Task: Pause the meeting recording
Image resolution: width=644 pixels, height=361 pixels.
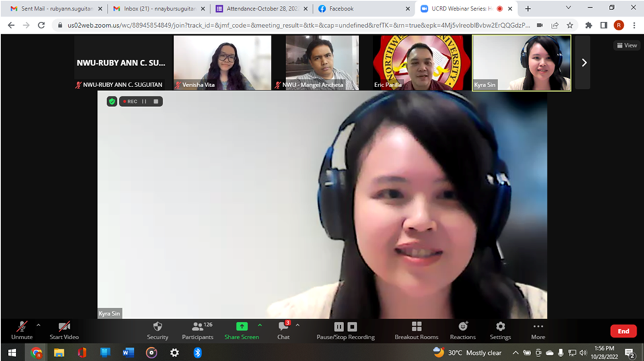Action: pos(339,327)
